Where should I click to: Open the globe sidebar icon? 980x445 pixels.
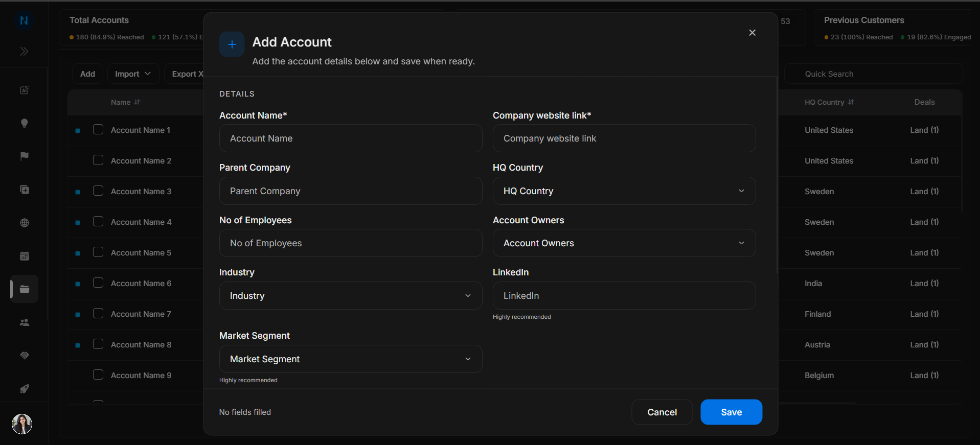(24, 223)
